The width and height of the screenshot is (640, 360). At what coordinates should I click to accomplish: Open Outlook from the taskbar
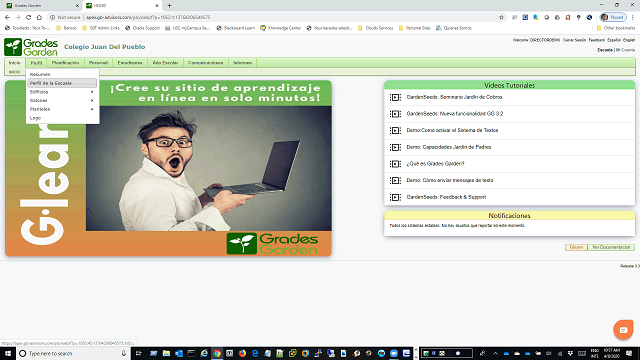(179, 353)
